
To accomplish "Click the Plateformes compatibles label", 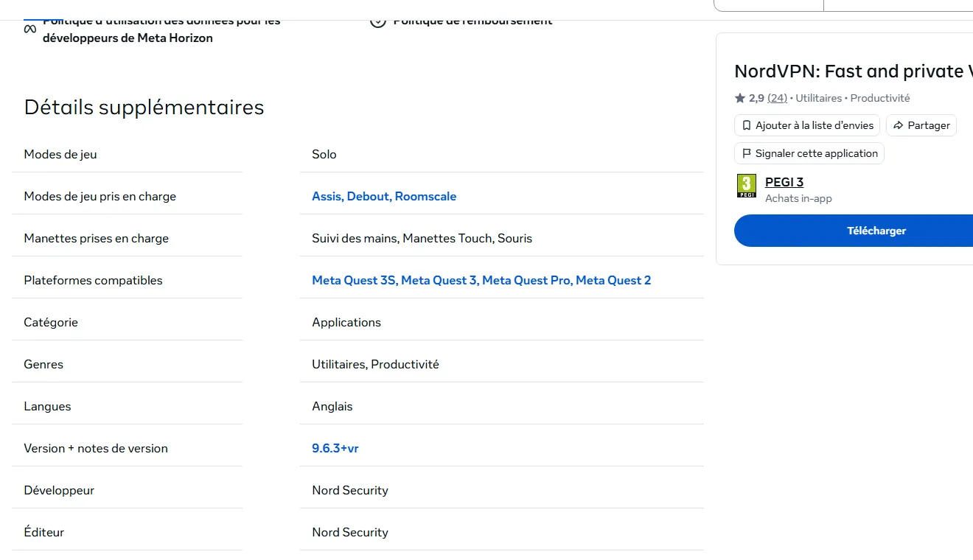I will coord(93,280).
